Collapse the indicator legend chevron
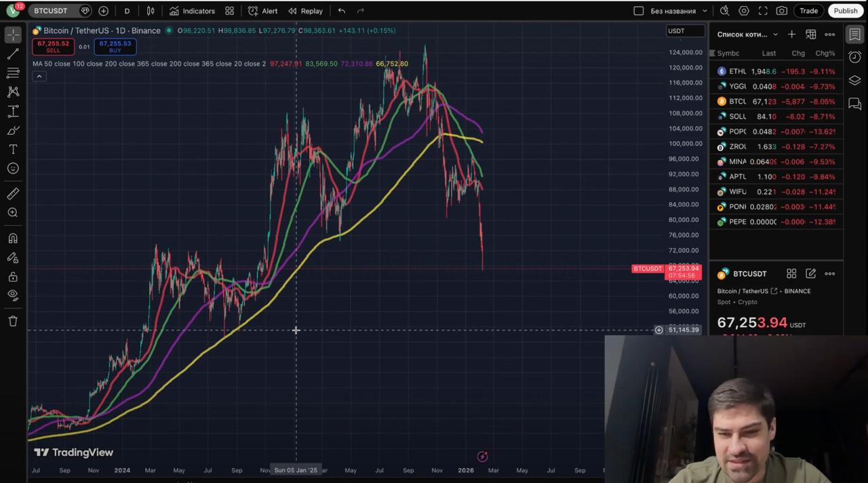Image resolution: width=868 pixels, height=483 pixels. coord(39,76)
